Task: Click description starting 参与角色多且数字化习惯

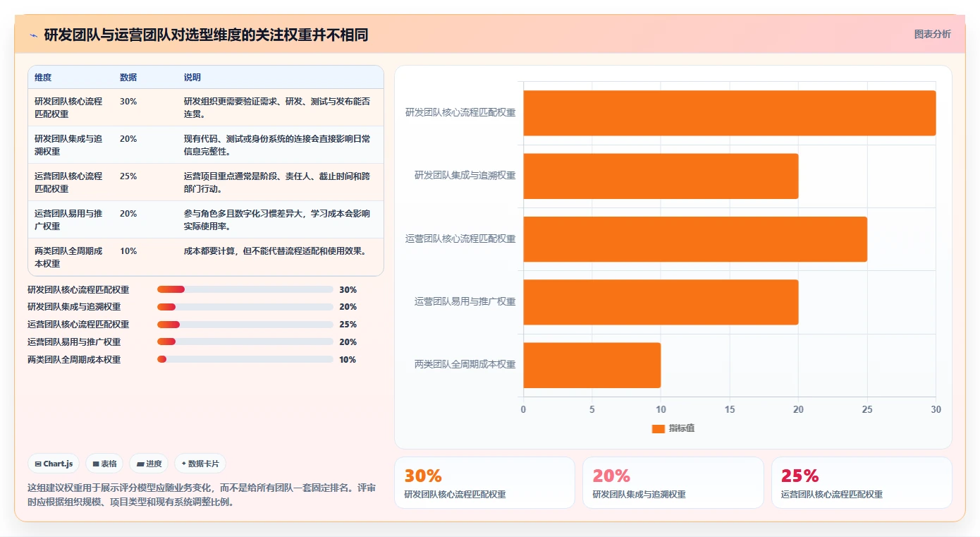Action: point(277,219)
